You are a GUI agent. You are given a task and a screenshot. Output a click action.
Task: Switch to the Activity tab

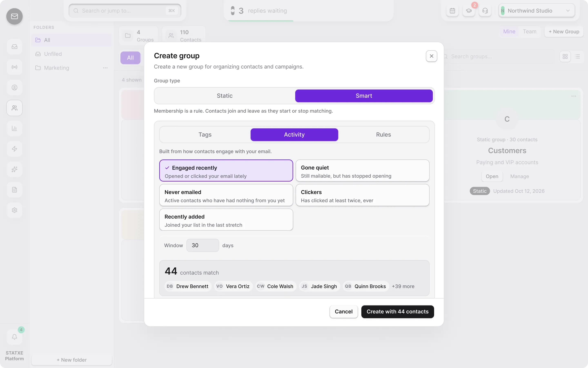[294, 135]
